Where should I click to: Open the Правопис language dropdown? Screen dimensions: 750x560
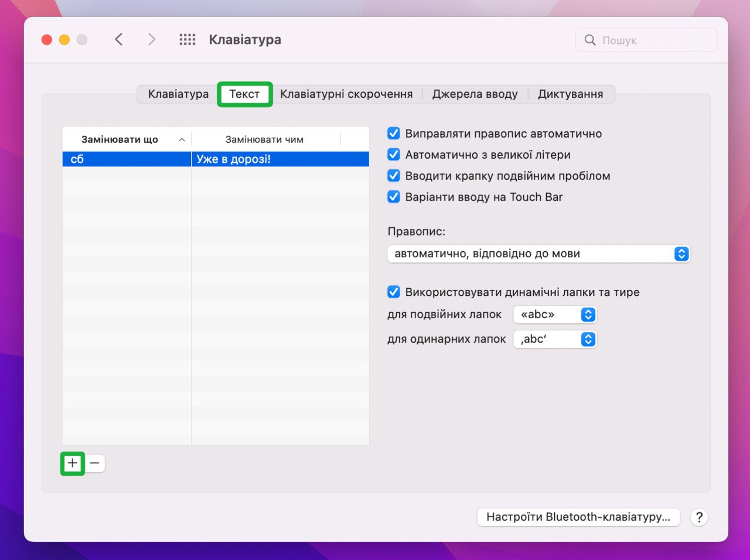[x=538, y=254]
